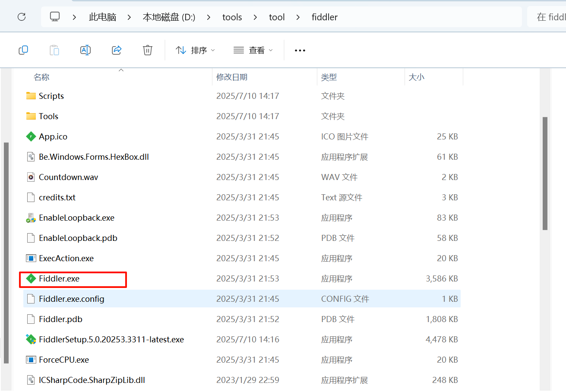
Task: Select the file name Fiddler.exe
Action: pos(59,278)
